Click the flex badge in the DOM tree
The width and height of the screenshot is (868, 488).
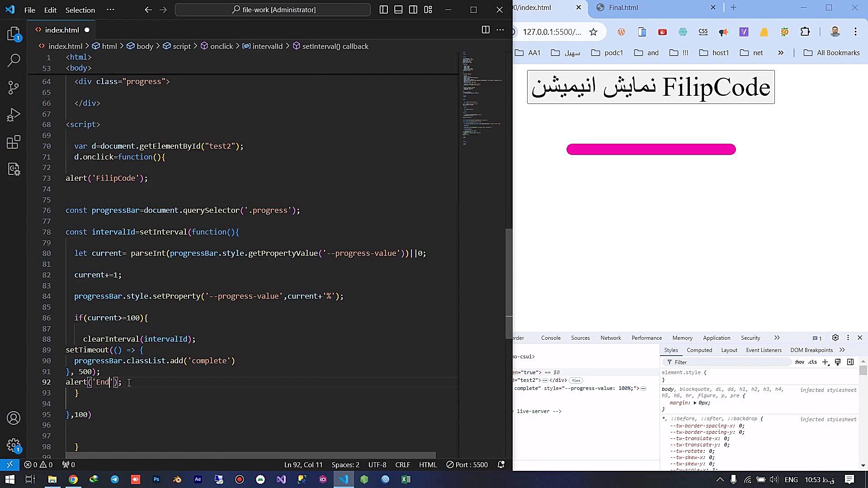click(x=576, y=380)
